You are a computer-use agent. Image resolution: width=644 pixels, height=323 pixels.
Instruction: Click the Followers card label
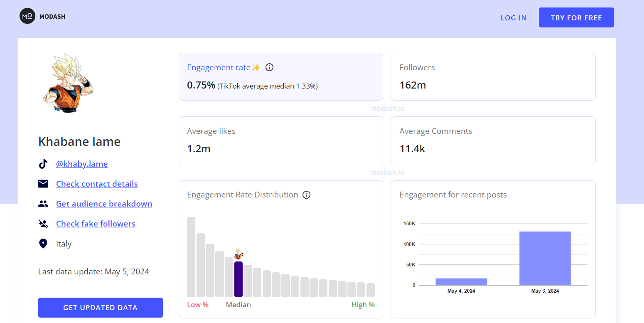[x=417, y=67]
